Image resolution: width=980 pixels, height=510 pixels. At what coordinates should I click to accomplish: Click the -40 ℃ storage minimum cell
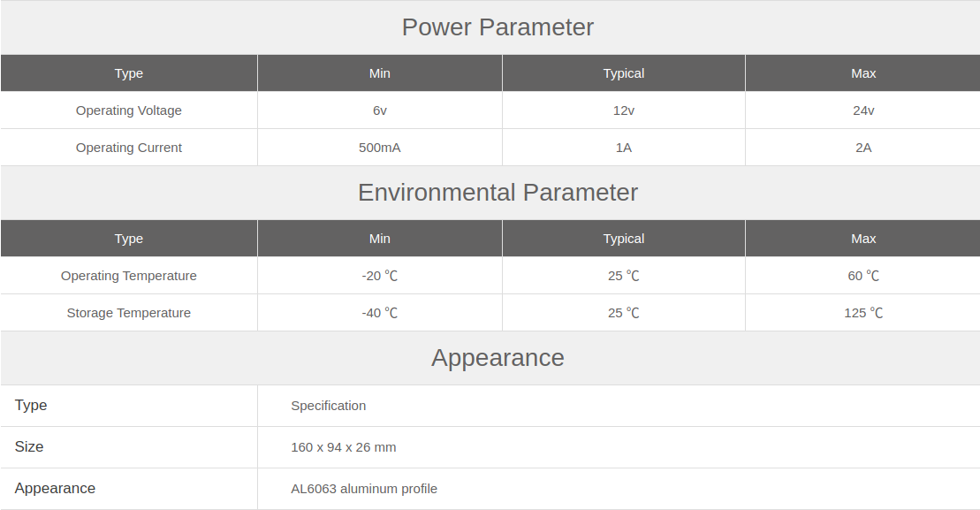click(379, 313)
